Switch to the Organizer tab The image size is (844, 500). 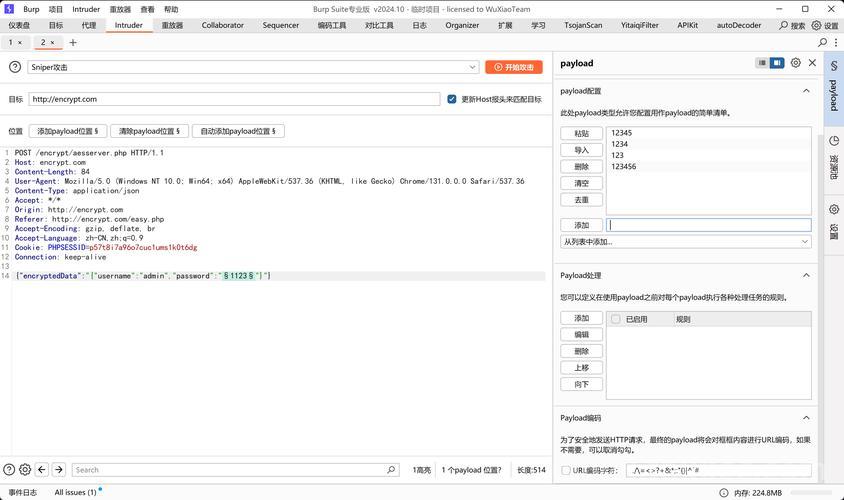point(462,25)
